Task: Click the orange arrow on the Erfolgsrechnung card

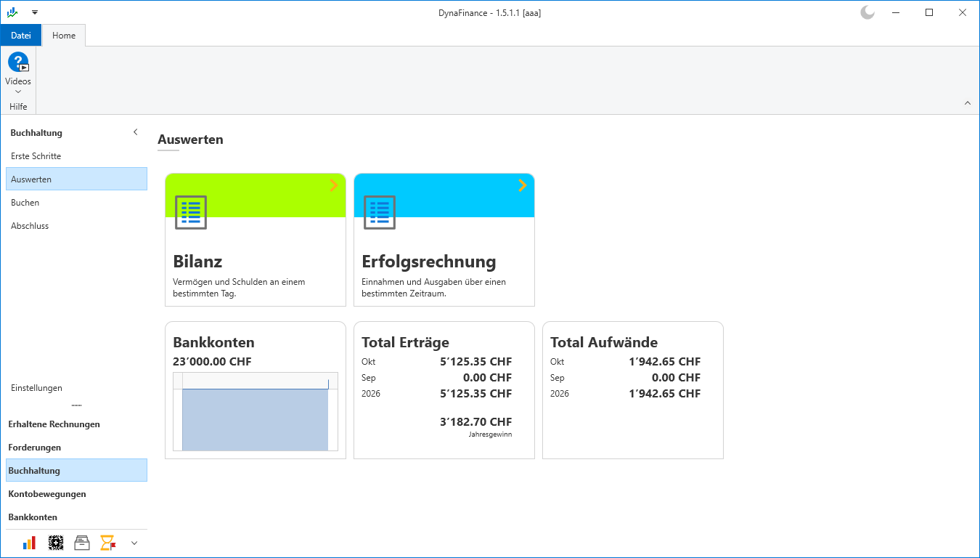Action: click(523, 185)
